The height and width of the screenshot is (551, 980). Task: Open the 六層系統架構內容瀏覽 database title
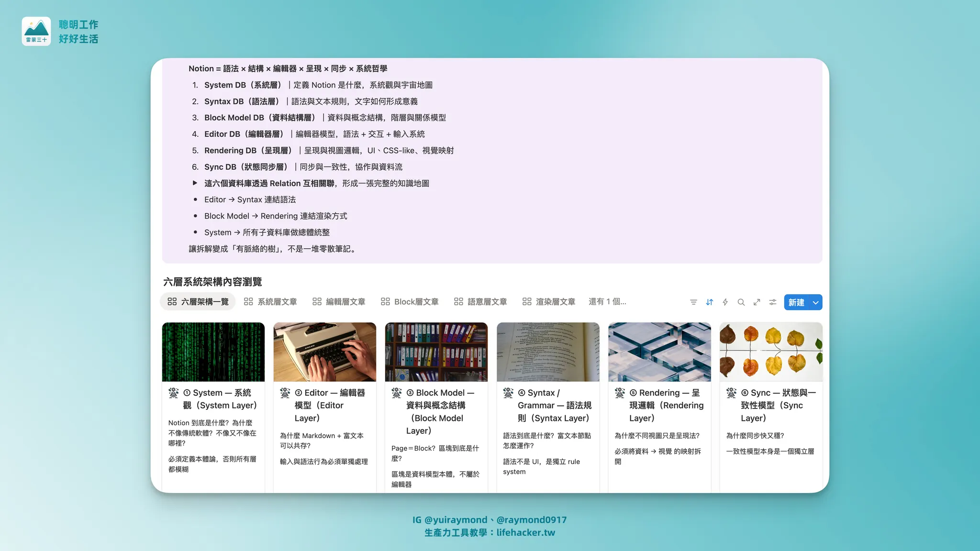tap(212, 282)
